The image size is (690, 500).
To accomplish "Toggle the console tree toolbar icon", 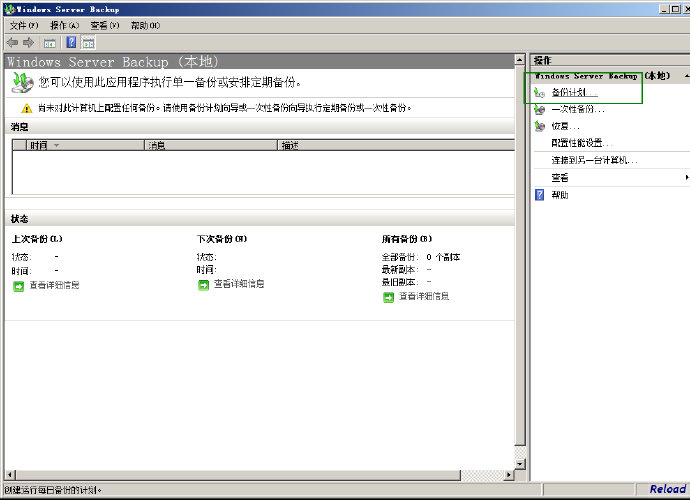I will 49,43.
